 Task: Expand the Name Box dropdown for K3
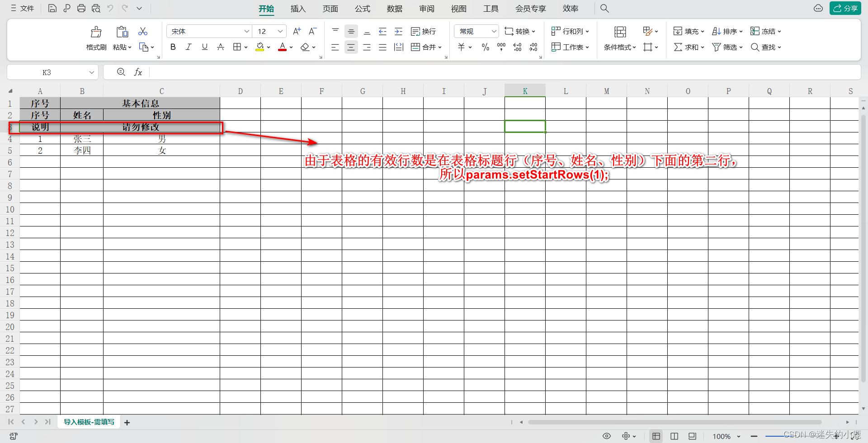[91, 72]
